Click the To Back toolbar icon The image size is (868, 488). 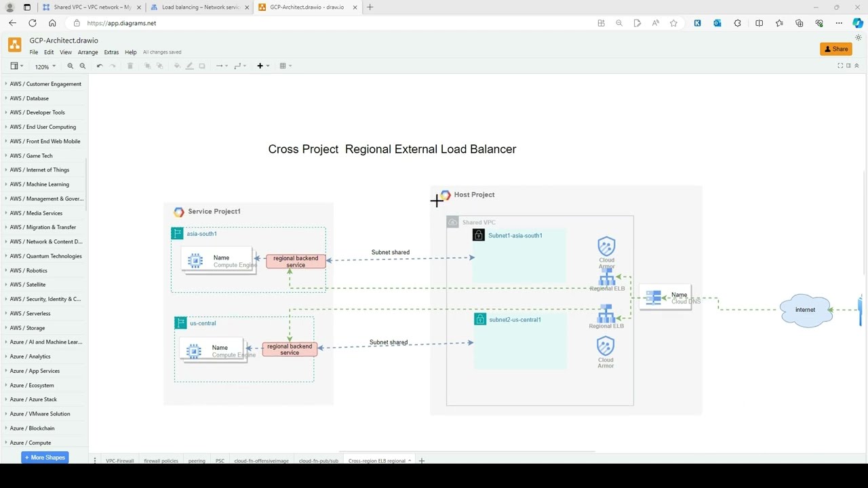click(160, 66)
